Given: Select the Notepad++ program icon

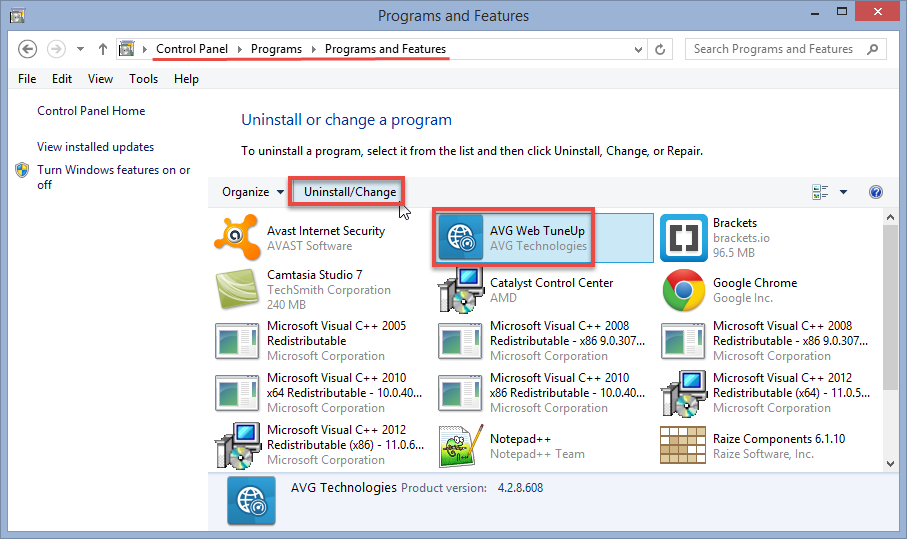Looking at the screenshot, I should [460, 445].
